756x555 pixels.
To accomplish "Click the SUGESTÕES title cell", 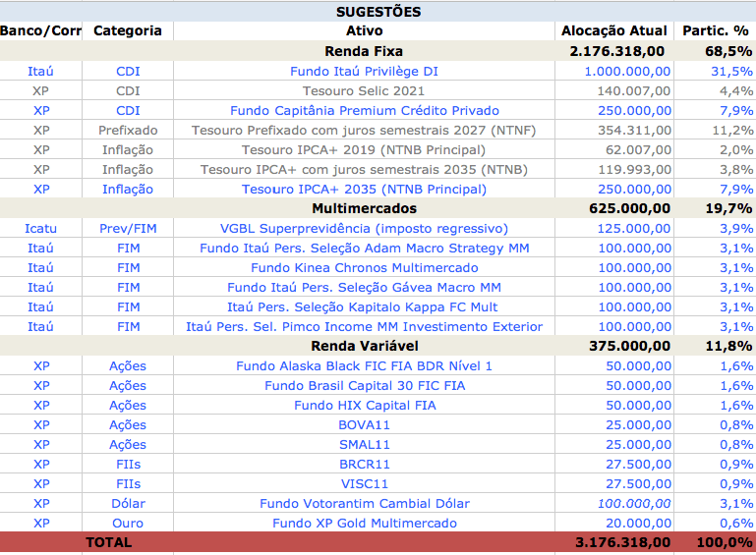I will (378, 12).
